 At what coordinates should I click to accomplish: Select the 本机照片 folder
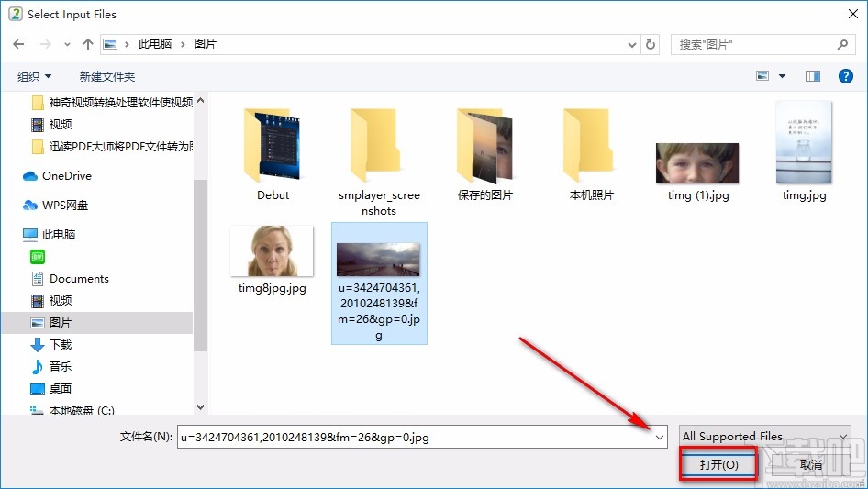point(591,154)
